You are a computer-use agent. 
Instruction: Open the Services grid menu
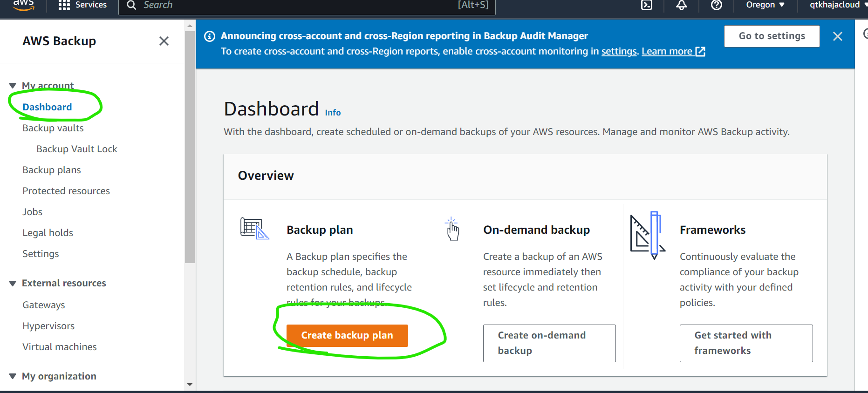[x=64, y=5]
